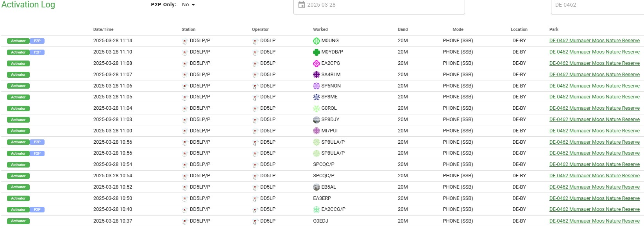Click the Band column header
This screenshot has width=644, height=230.
tap(402, 29)
